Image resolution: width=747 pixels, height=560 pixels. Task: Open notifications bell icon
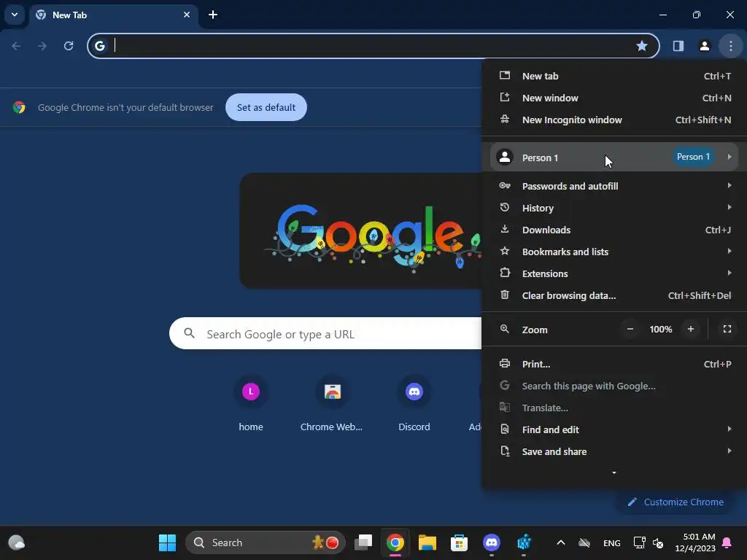click(x=727, y=542)
